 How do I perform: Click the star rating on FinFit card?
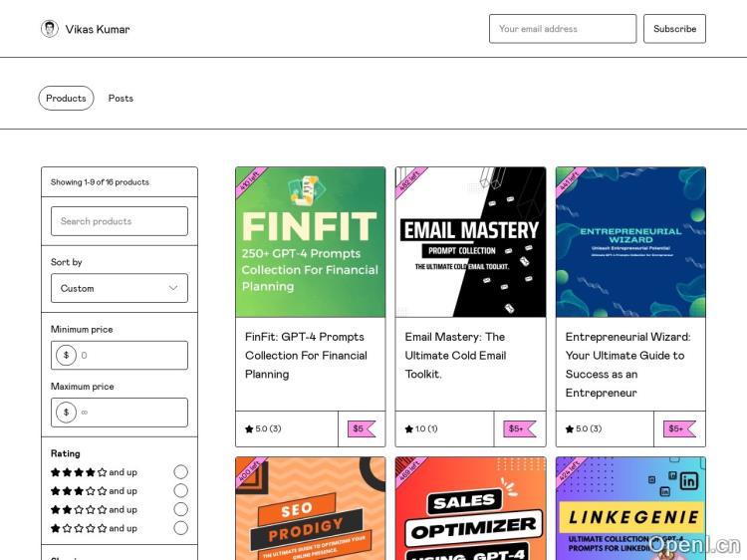point(263,429)
